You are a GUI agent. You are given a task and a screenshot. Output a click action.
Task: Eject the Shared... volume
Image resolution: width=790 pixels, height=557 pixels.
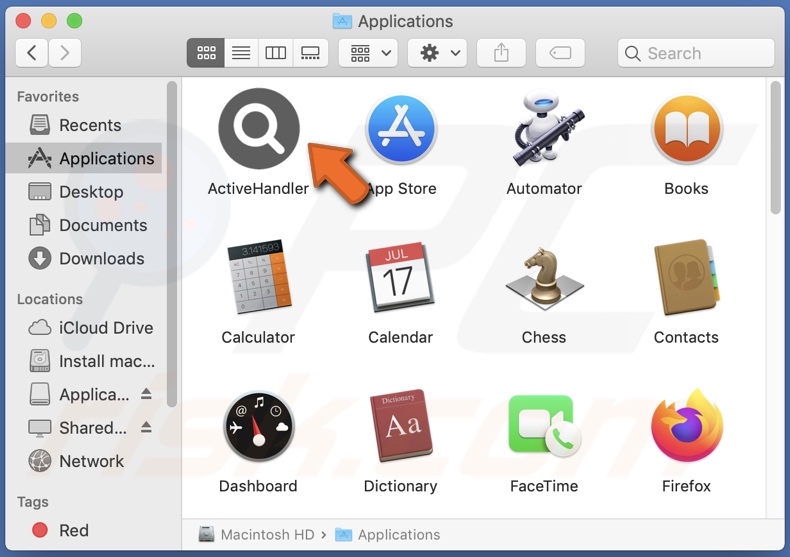[146, 427]
